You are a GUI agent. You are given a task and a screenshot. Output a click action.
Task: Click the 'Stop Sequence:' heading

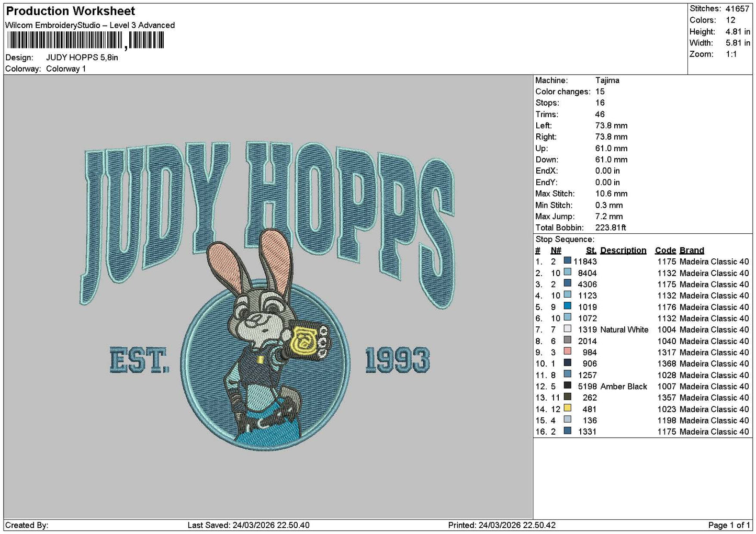pyautogui.click(x=565, y=240)
